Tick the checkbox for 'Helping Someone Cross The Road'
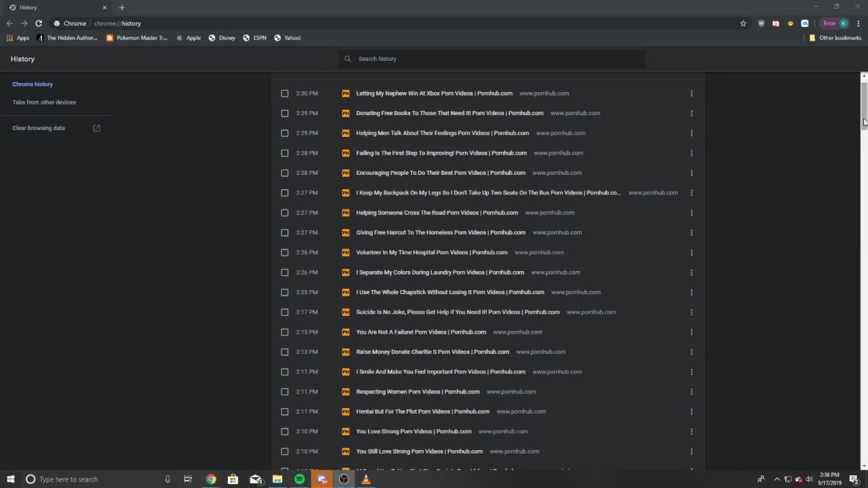Screen dimensions: 868x488 click(x=285, y=213)
